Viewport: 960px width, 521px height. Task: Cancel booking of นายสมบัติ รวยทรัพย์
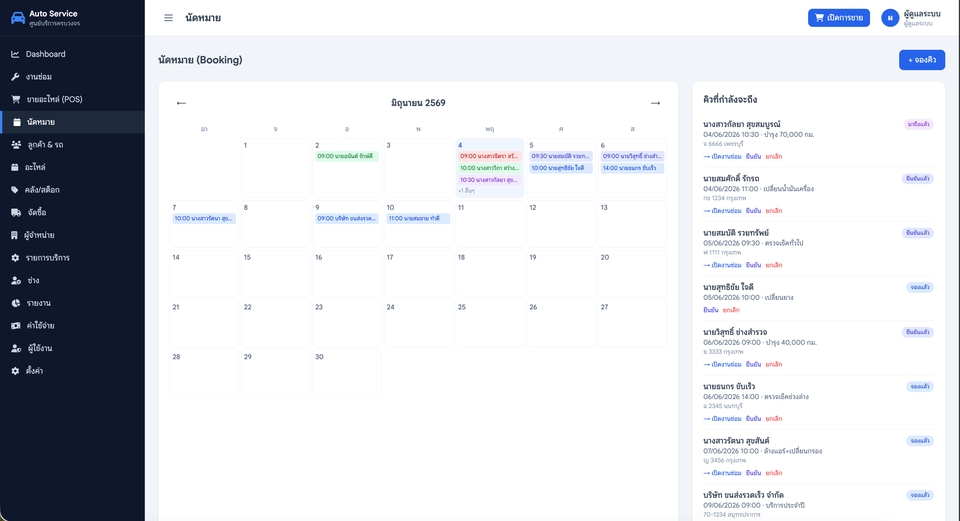click(x=774, y=265)
